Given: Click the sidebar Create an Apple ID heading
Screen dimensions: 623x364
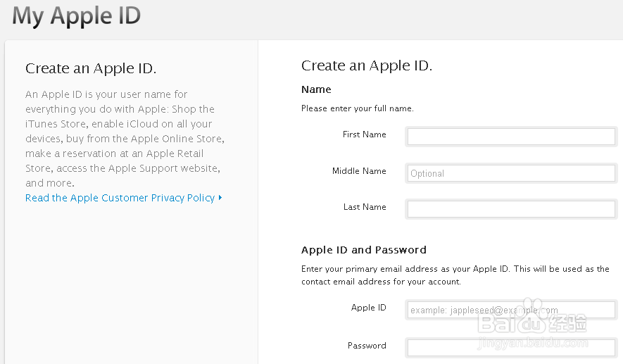Looking at the screenshot, I should (x=91, y=68).
